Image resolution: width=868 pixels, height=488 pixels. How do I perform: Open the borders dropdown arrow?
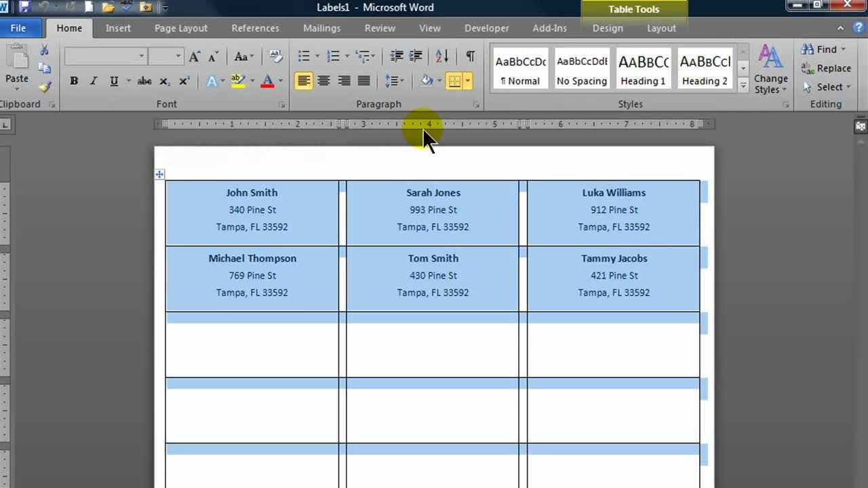468,81
